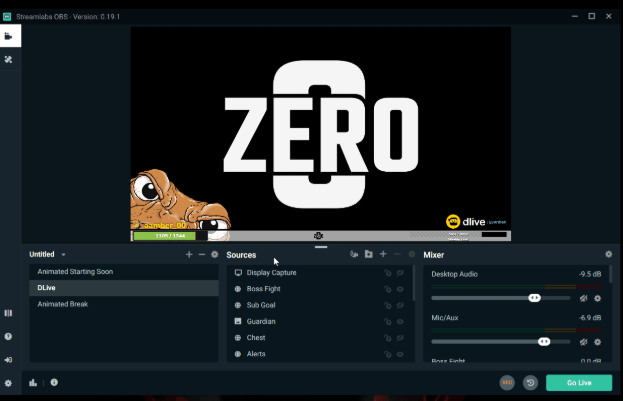This screenshot has height=401, width=624.
Task: Mute Mic/Aux speaker icon
Action: coord(583,342)
